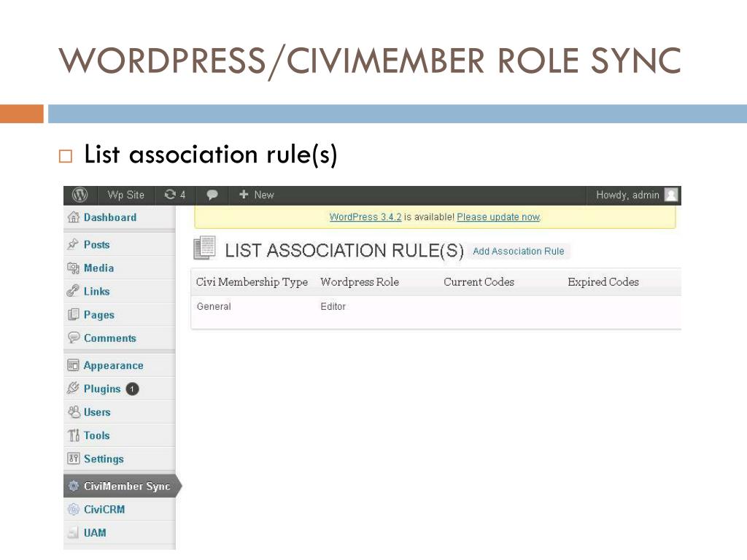Open Settings menu item
Viewport: 747px width, 560px height.
pyautogui.click(x=104, y=459)
